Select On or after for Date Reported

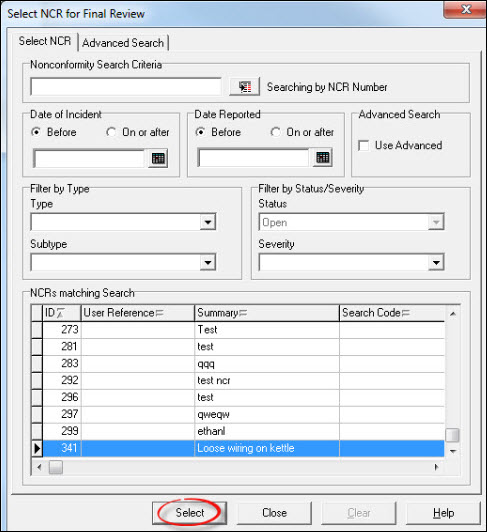(x=275, y=132)
